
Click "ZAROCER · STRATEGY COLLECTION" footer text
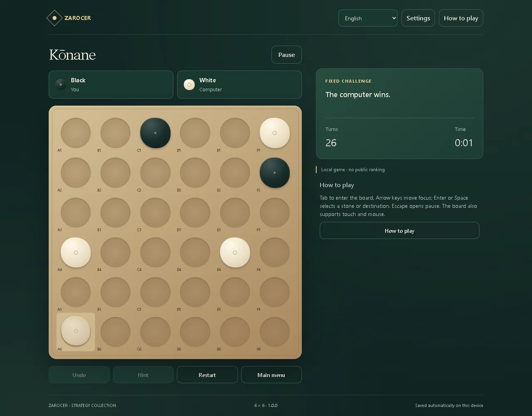point(82,406)
